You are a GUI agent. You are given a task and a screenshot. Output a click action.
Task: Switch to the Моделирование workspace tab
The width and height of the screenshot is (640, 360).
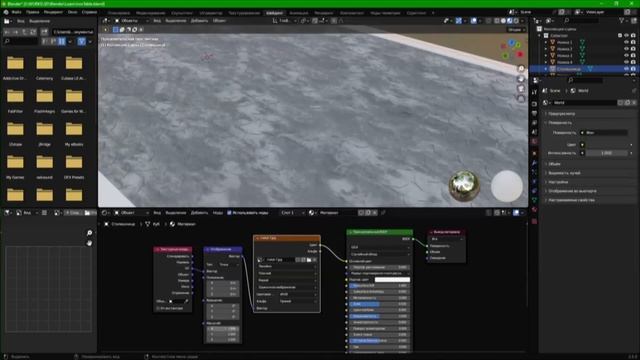(151, 13)
